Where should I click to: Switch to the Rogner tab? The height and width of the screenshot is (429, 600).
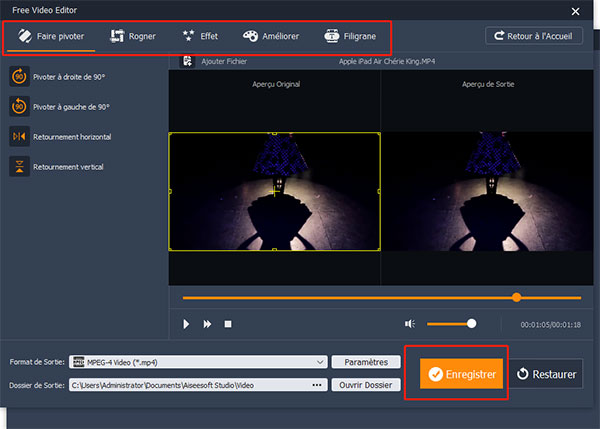point(133,36)
